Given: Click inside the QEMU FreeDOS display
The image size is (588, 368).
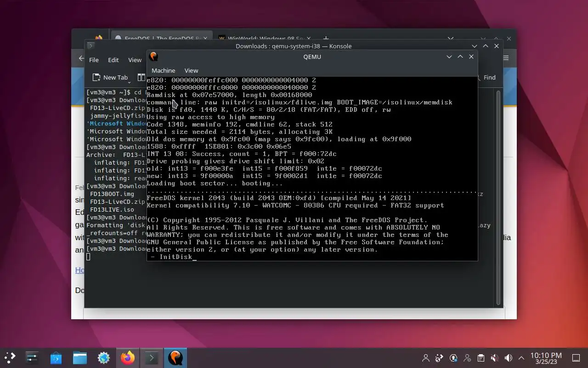Looking at the screenshot, I should pos(312,168).
